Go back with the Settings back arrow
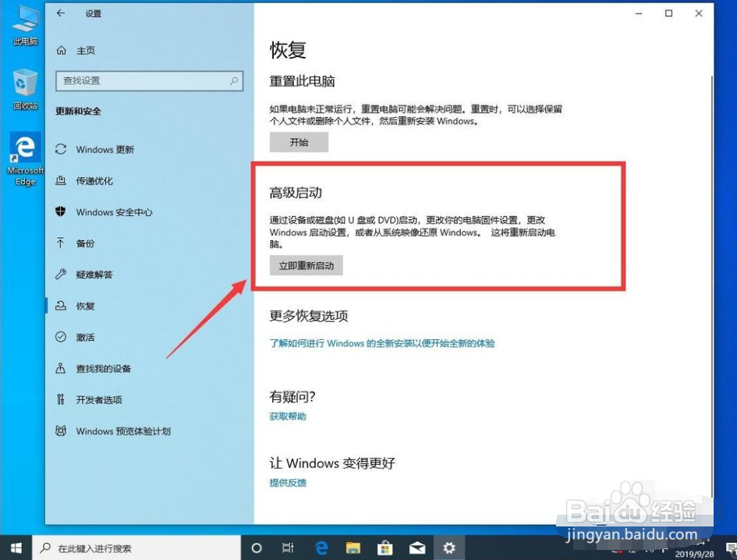The width and height of the screenshot is (737, 560). pos(61,13)
